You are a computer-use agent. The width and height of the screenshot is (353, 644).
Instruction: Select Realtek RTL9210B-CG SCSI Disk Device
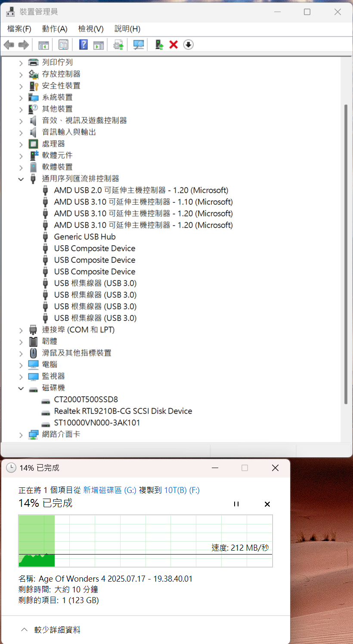[123, 411]
